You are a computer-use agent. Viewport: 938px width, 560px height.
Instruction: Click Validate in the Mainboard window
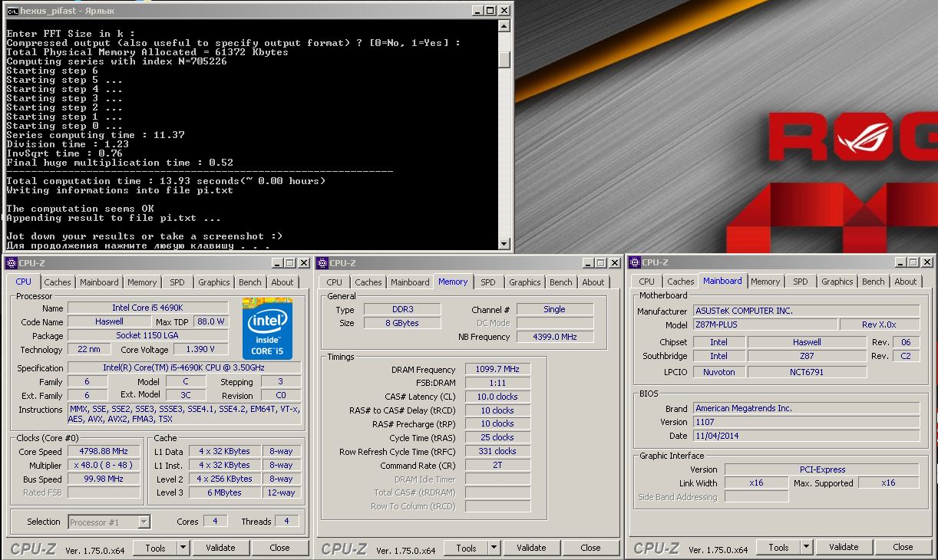click(x=844, y=547)
